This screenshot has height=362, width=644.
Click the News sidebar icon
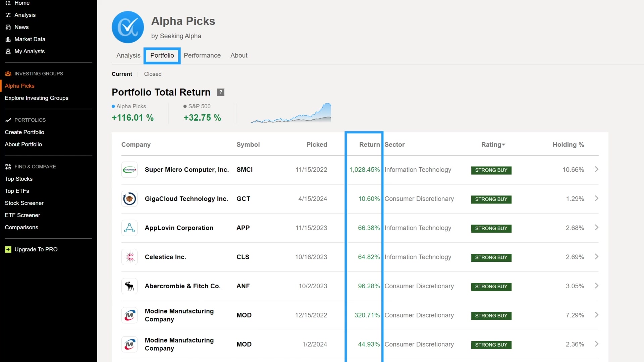tap(8, 27)
